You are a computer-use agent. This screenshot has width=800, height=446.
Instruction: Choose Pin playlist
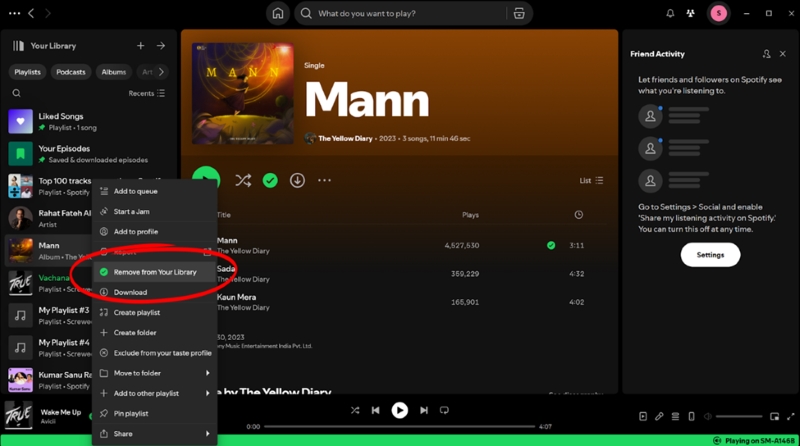(x=155, y=413)
